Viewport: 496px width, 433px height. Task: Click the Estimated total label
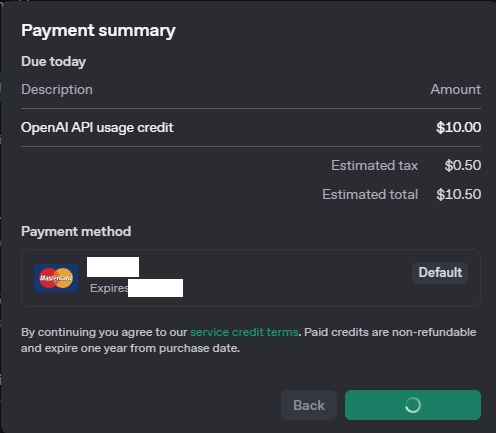370,194
